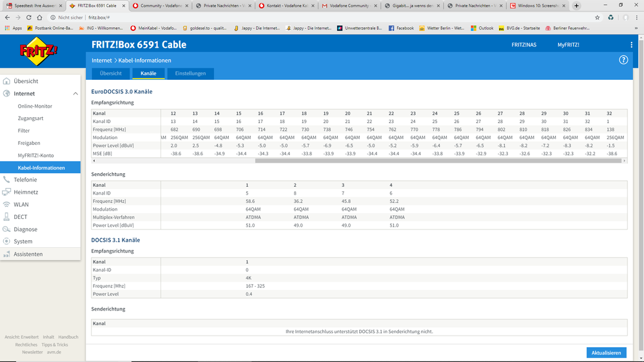Image resolution: width=644 pixels, height=362 pixels.
Task: Switch to the Übersicht tab
Action: click(x=110, y=73)
